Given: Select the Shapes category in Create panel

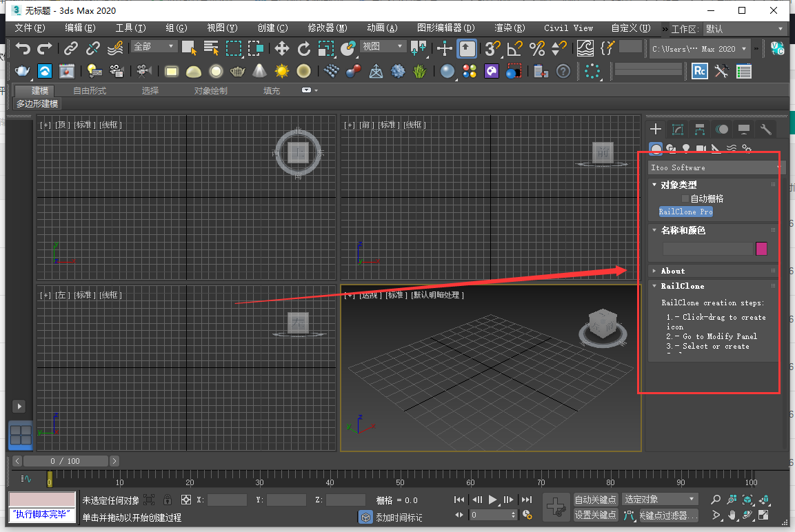Looking at the screenshot, I should 670,147.
